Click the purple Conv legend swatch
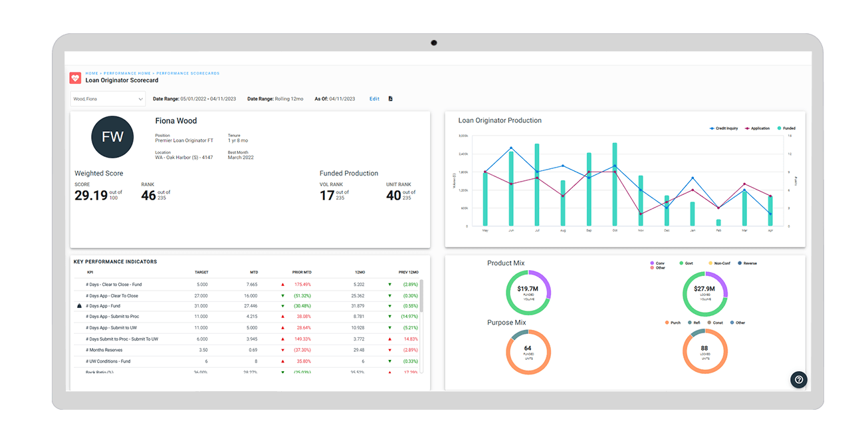 652,263
